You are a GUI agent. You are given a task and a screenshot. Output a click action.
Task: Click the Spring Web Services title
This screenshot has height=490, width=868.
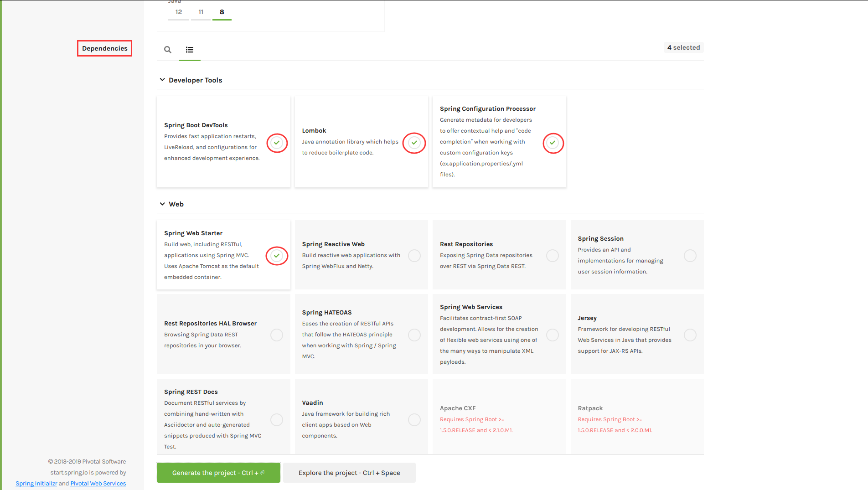tap(471, 307)
